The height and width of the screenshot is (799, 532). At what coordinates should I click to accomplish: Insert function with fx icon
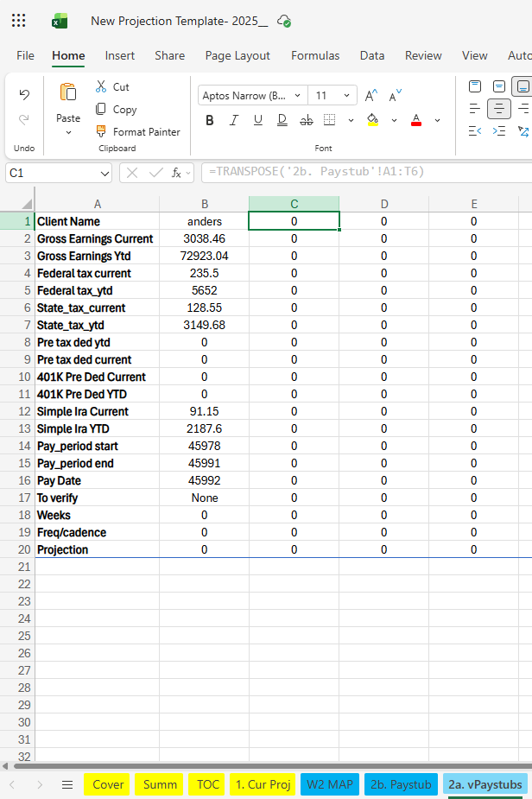tap(176, 174)
